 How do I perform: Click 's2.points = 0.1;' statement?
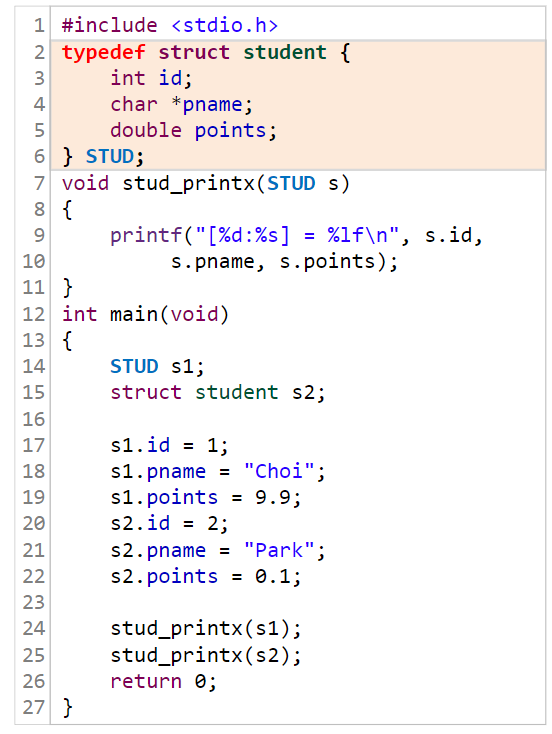(x=206, y=577)
